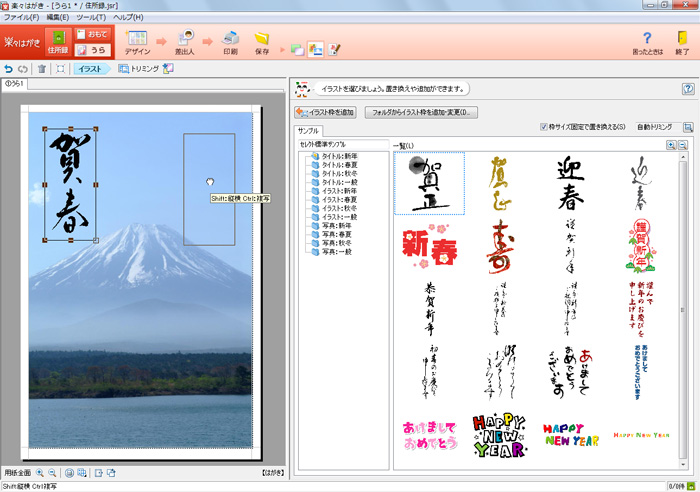Click the trash can delete icon
Screen dimensions: 700x492
pyautogui.click(x=41, y=69)
